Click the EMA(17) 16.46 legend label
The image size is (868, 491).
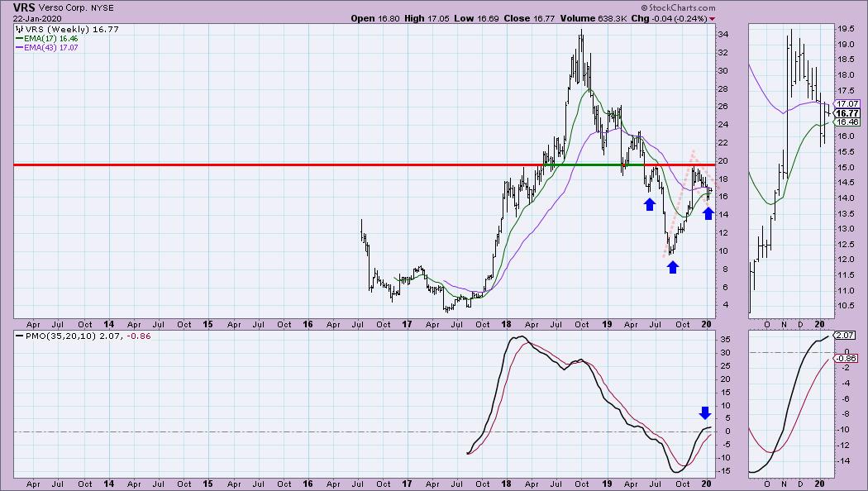click(51, 39)
